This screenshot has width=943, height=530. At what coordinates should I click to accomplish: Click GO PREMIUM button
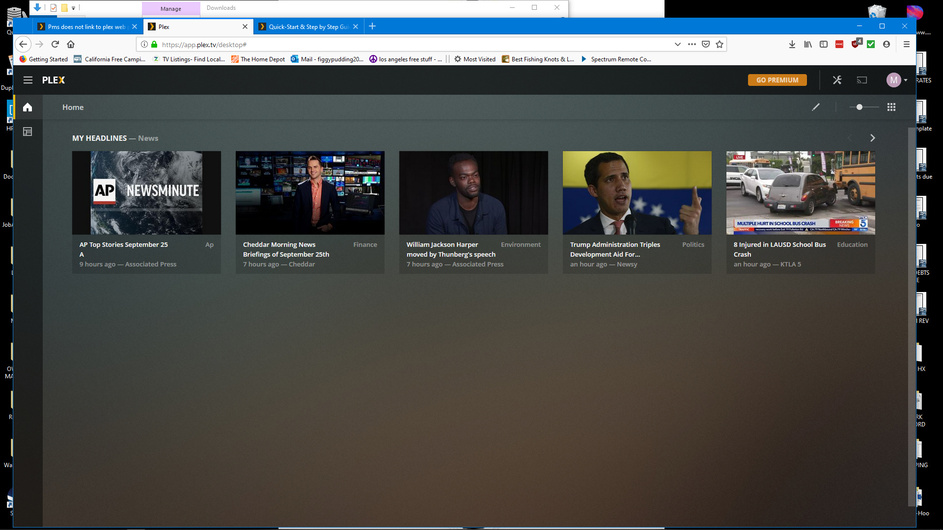pos(777,80)
